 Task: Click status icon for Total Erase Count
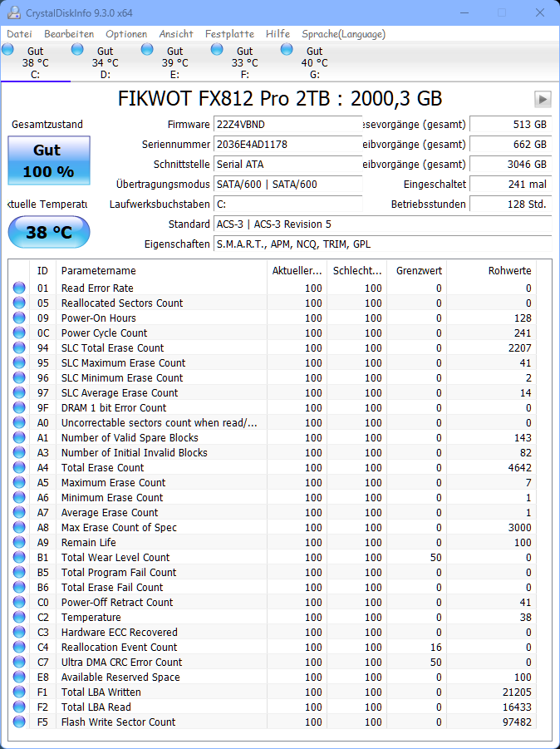(x=19, y=467)
